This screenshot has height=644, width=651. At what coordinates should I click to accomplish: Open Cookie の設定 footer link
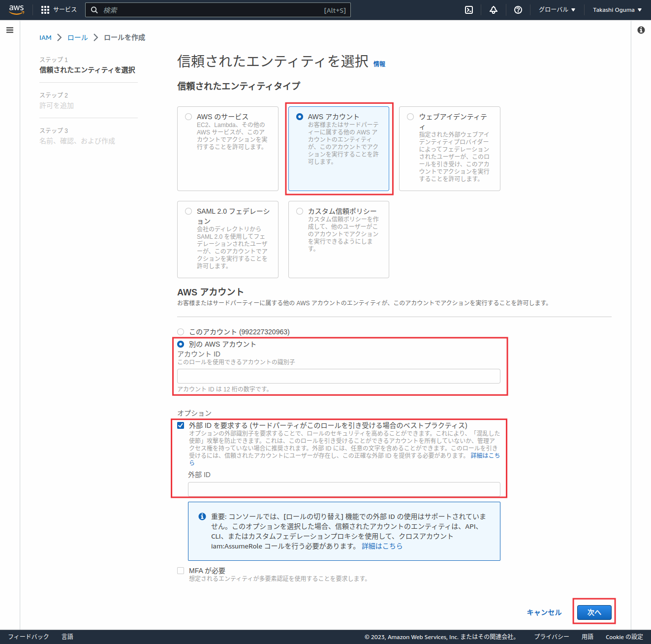pyautogui.click(x=624, y=637)
